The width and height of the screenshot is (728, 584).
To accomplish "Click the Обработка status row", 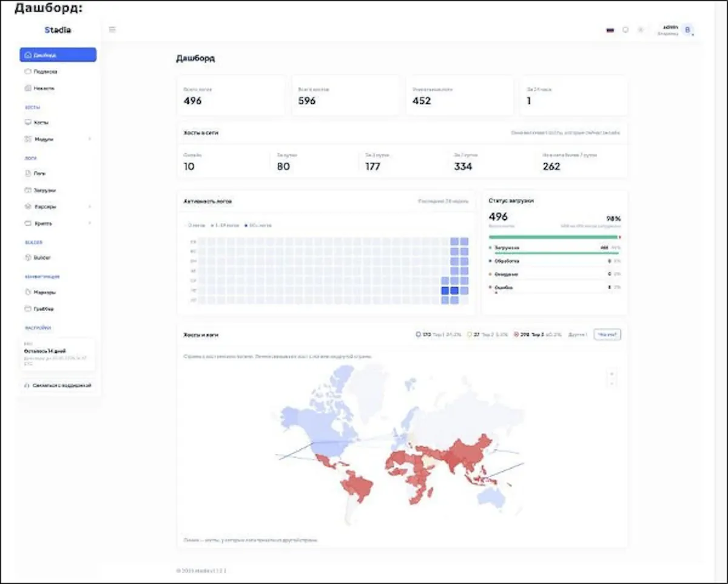I will pos(554,261).
